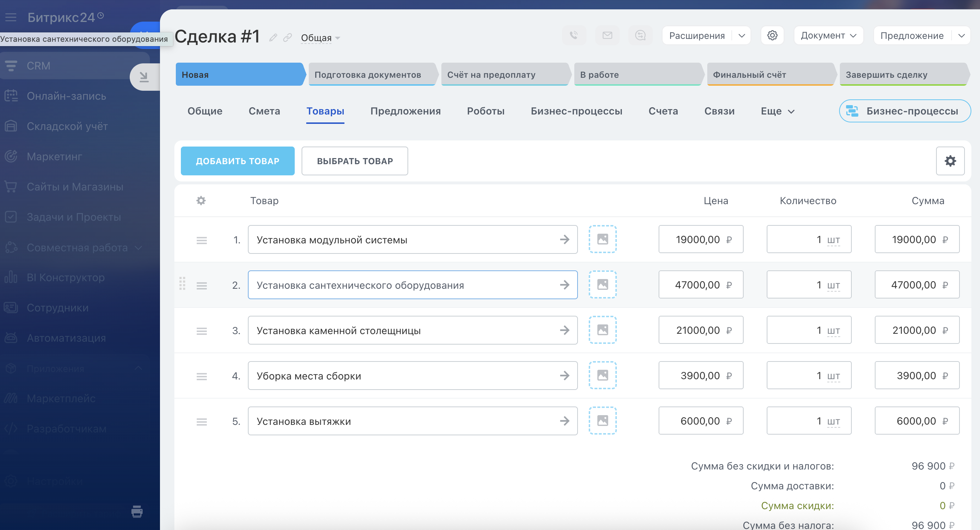This screenshot has height=530, width=980.
Task: Click the phone call icon in header
Action: pos(574,35)
